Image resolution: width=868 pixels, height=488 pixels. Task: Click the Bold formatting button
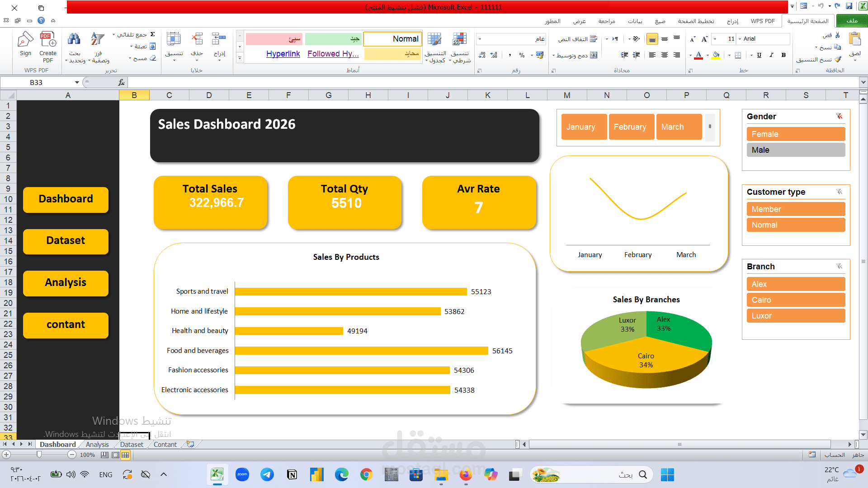(783, 55)
